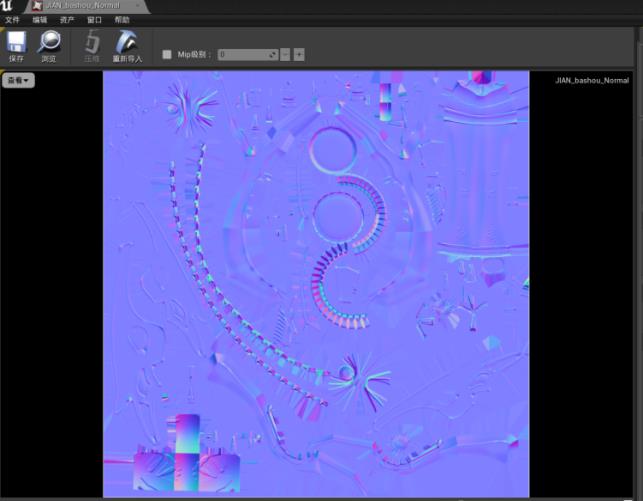Open the View (查看) dropdown
This screenshot has height=501, width=643.
coord(18,80)
